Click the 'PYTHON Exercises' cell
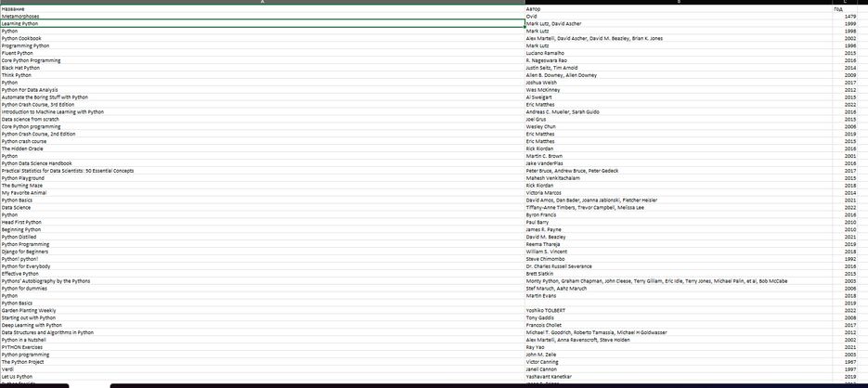Image resolution: width=868 pixels, height=388 pixels. (x=263, y=347)
